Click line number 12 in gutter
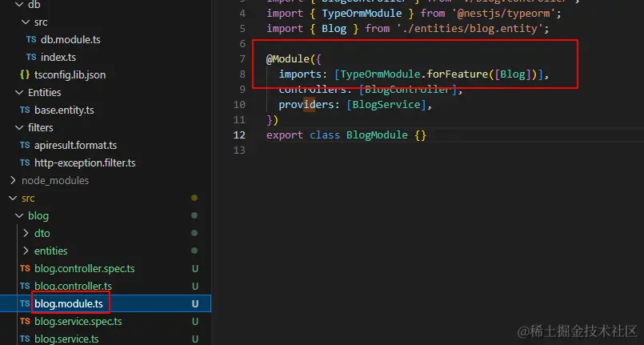The width and height of the screenshot is (644, 345). [x=239, y=135]
